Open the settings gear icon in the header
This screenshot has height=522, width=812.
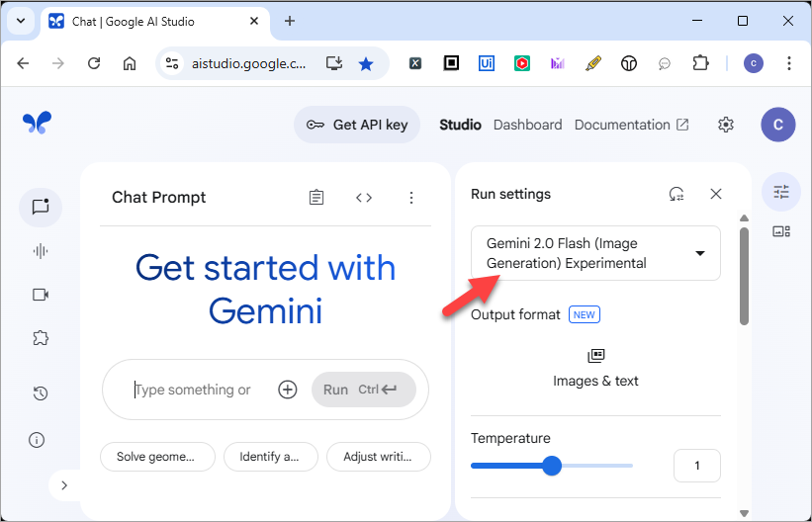(726, 125)
